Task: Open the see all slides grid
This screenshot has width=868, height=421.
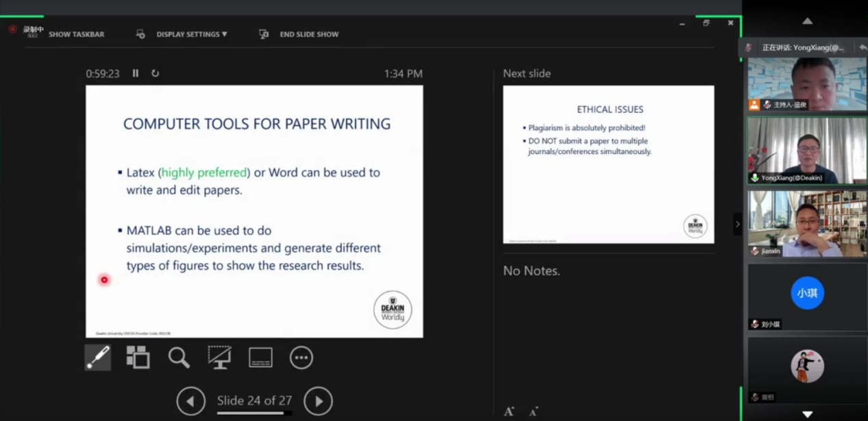Action: pos(138,357)
